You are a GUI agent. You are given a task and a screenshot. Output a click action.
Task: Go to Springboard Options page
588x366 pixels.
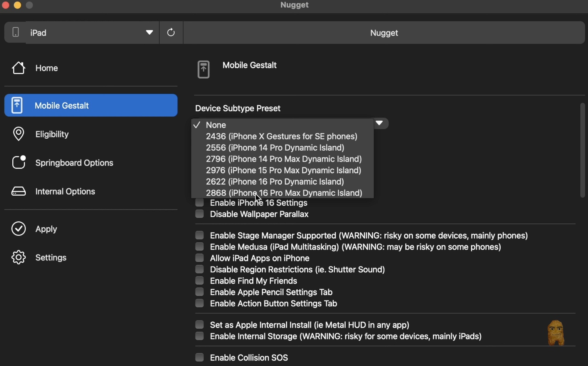tap(91, 163)
